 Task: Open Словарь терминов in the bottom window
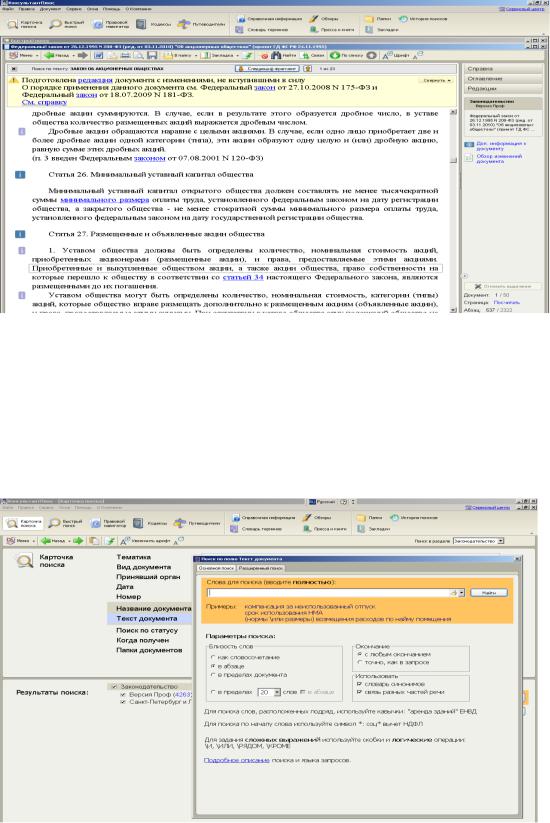257,529
